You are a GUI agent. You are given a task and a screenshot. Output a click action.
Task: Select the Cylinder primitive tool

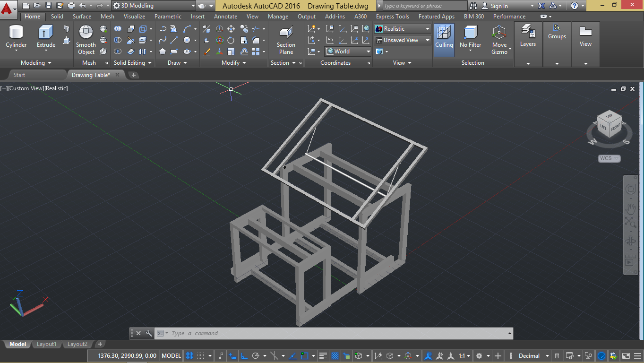[x=16, y=37]
